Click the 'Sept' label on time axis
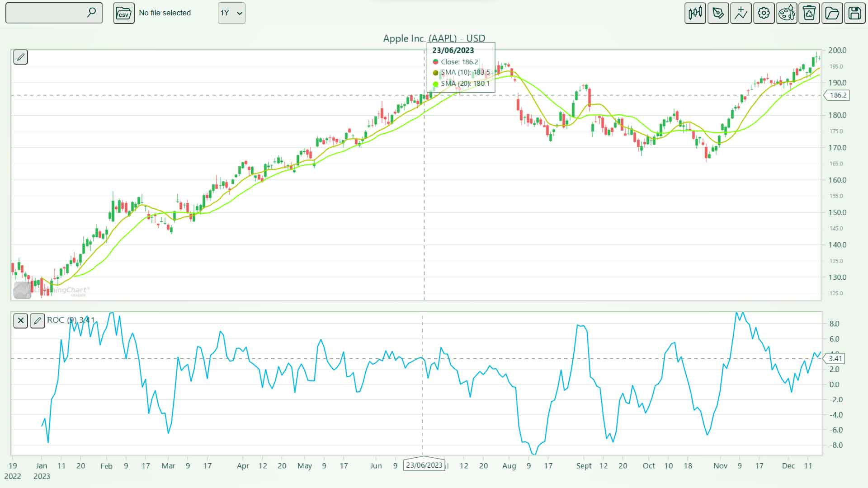Viewport: 868px width, 488px height. click(x=584, y=466)
